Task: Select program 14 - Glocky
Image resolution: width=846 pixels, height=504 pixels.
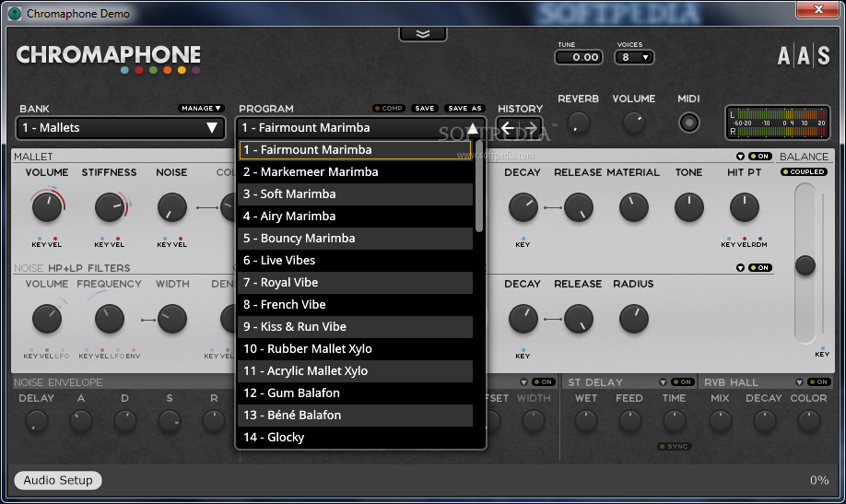Action: point(356,438)
